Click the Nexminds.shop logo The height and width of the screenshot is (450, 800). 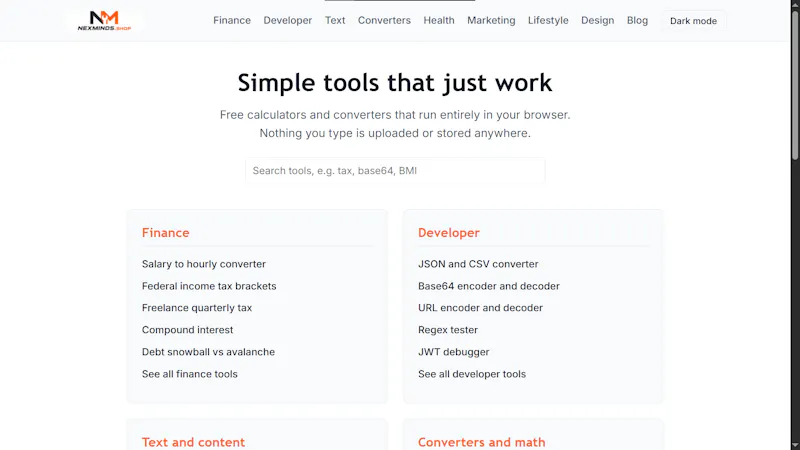(104, 21)
